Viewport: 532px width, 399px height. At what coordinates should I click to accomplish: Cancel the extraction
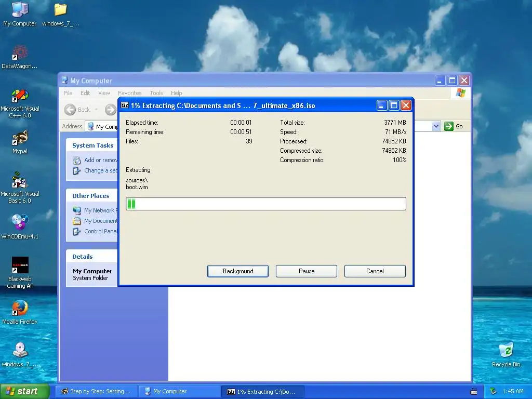coord(375,271)
